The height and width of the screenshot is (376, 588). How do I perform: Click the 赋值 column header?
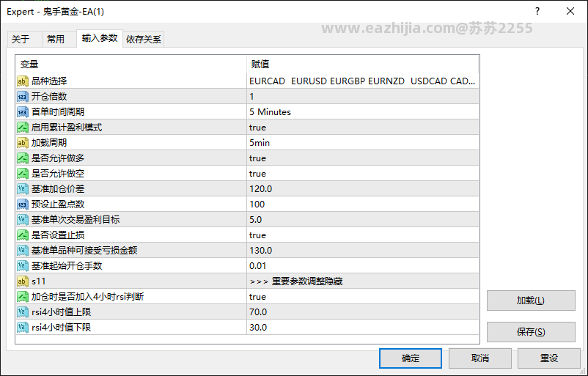pyautogui.click(x=363, y=64)
